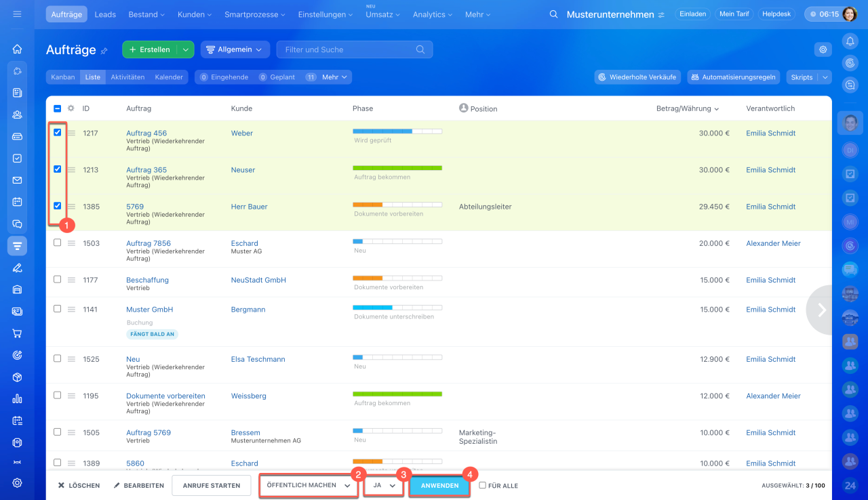
Task: Uncheck the Auftrag 456 row checkbox
Action: pos(58,133)
